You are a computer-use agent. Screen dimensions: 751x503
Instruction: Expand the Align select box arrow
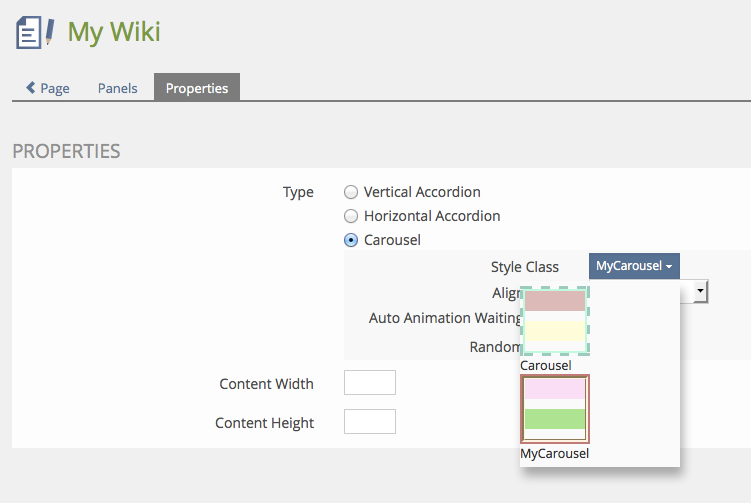(701, 291)
